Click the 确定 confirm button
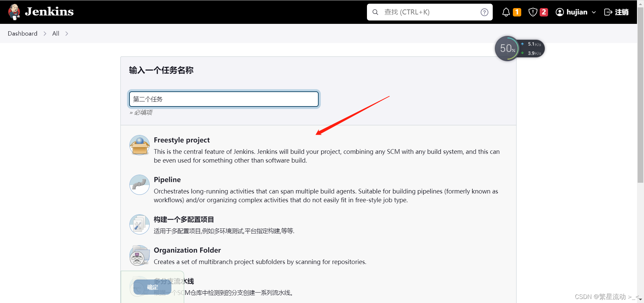The height and width of the screenshot is (303, 644). (x=152, y=287)
